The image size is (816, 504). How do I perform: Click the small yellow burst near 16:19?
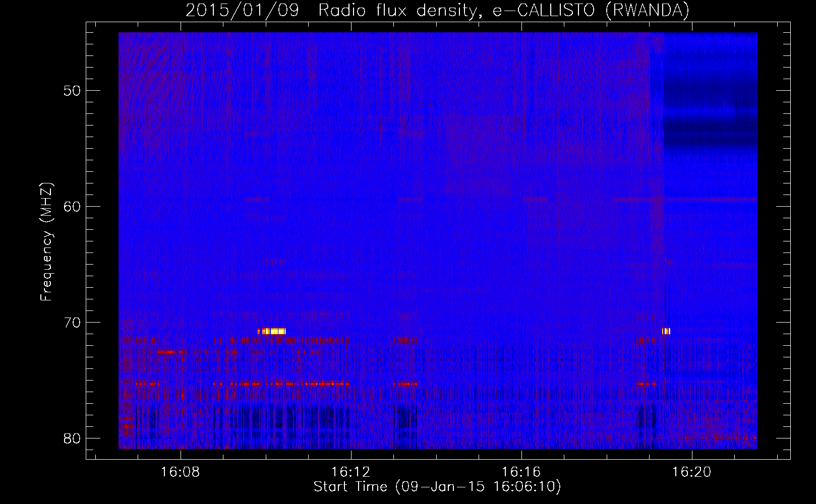(x=666, y=331)
